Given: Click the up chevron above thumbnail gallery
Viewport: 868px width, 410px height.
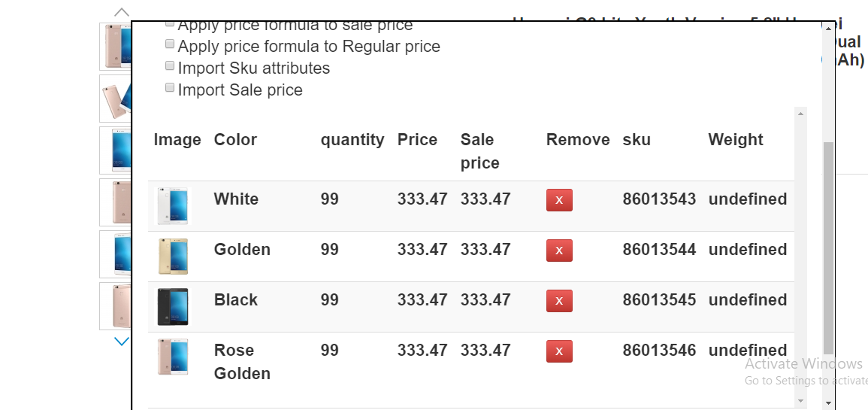Looking at the screenshot, I should (x=122, y=13).
